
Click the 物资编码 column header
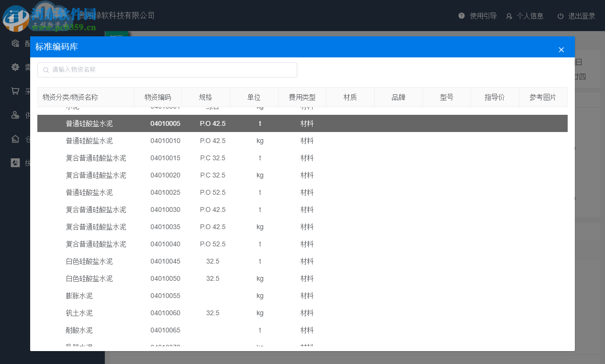click(157, 97)
